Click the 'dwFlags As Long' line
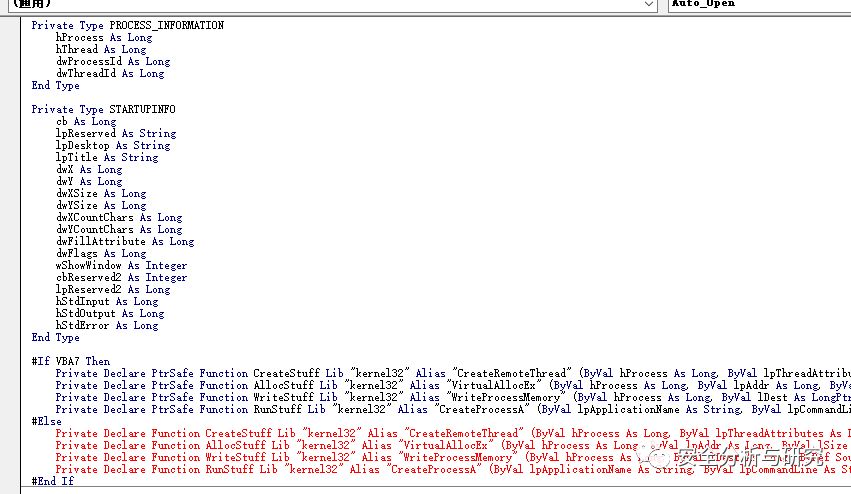 pyautogui.click(x=101, y=253)
